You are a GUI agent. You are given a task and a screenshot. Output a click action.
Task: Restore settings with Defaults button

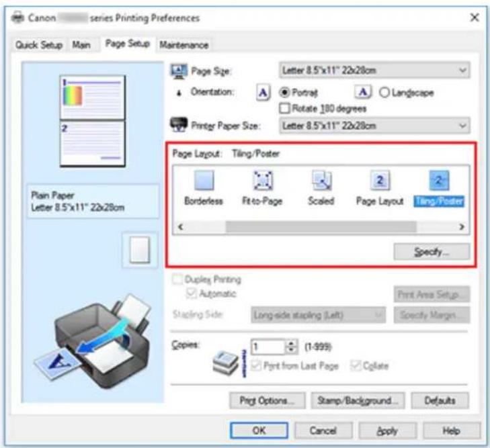pyautogui.click(x=440, y=400)
